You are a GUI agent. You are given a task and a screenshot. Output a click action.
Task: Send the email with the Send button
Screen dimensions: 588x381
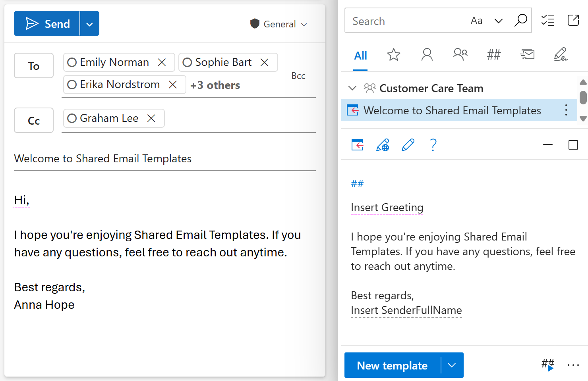pos(47,24)
